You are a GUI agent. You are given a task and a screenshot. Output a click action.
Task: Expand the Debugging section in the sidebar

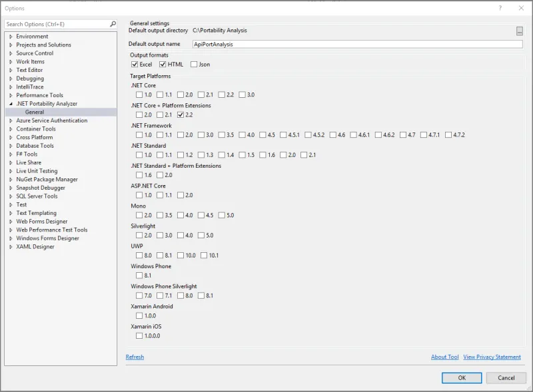point(9,78)
